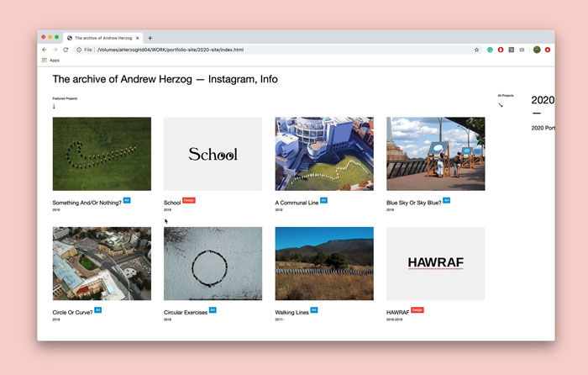Close The archive of Andrew Herzog tab
The image size is (588, 375).
pos(137,38)
